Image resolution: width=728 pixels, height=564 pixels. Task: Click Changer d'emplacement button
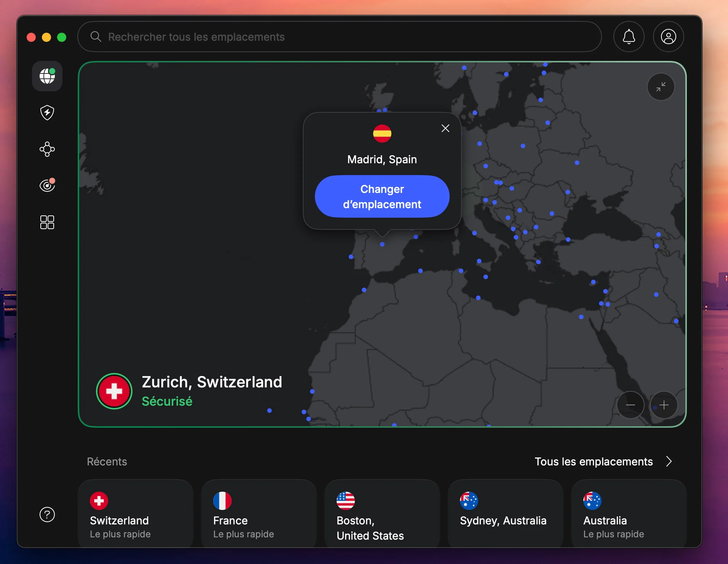point(382,196)
